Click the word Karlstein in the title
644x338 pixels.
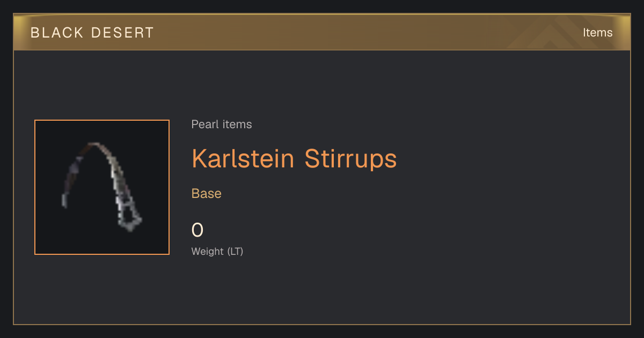243,159
